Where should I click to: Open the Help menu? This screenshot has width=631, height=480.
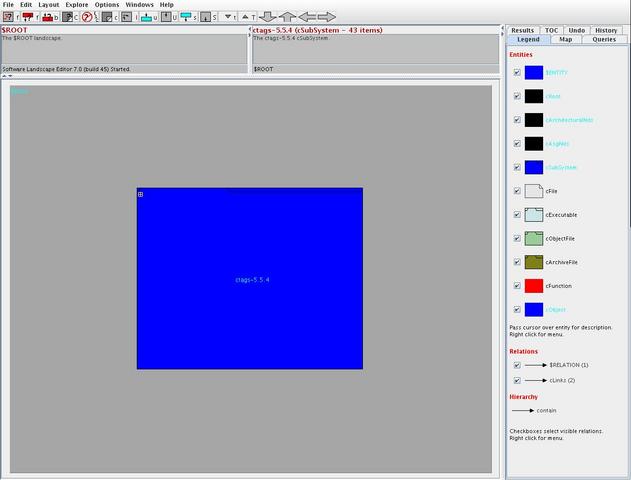pyautogui.click(x=167, y=5)
